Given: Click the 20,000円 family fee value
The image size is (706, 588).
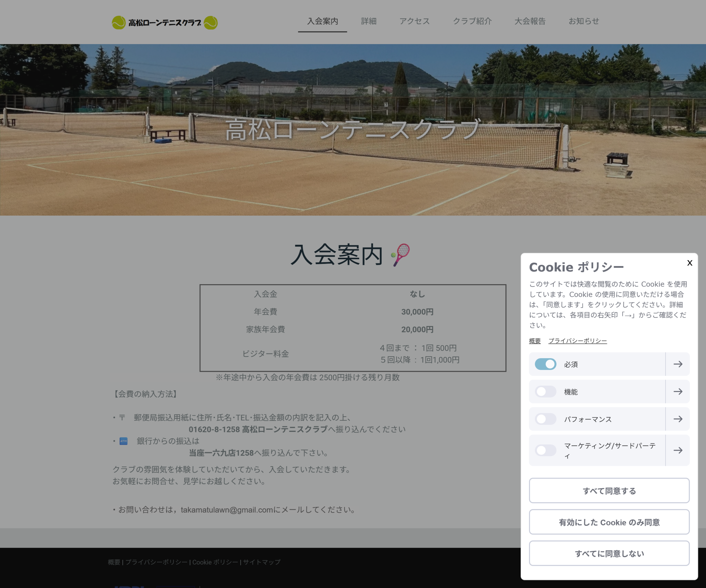Looking at the screenshot, I should coord(417,329).
